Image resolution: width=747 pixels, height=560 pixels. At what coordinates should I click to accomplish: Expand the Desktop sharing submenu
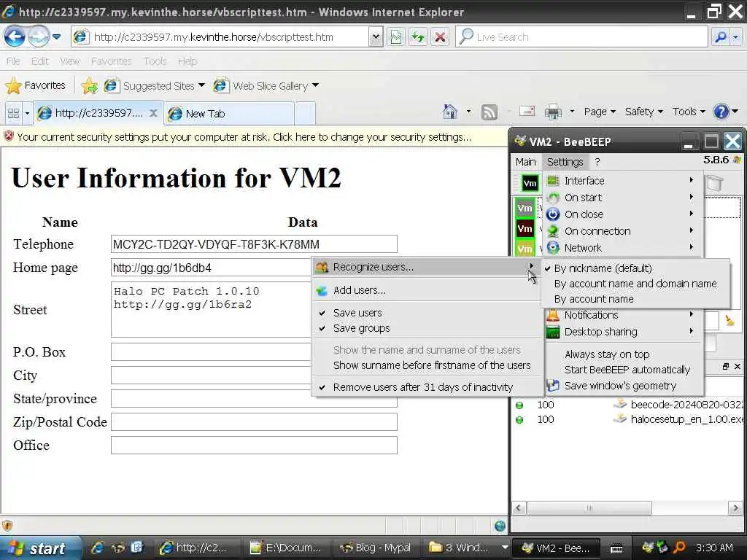tap(622, 332)
